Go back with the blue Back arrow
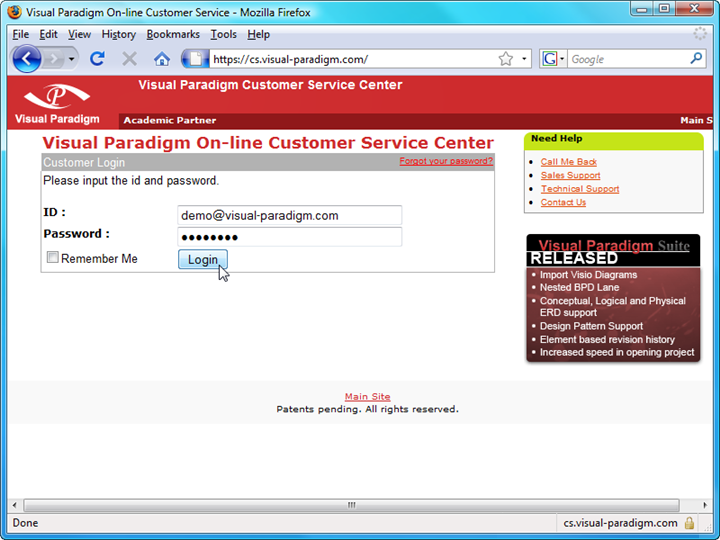720x540 pixels. (26, 59)
